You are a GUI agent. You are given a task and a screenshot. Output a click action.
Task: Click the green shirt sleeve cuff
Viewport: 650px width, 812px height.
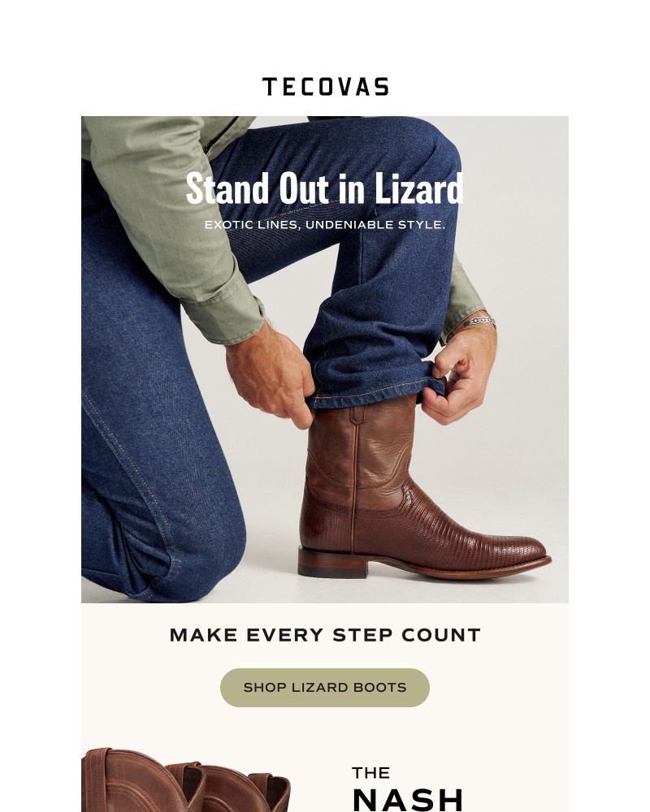(223, 318)
